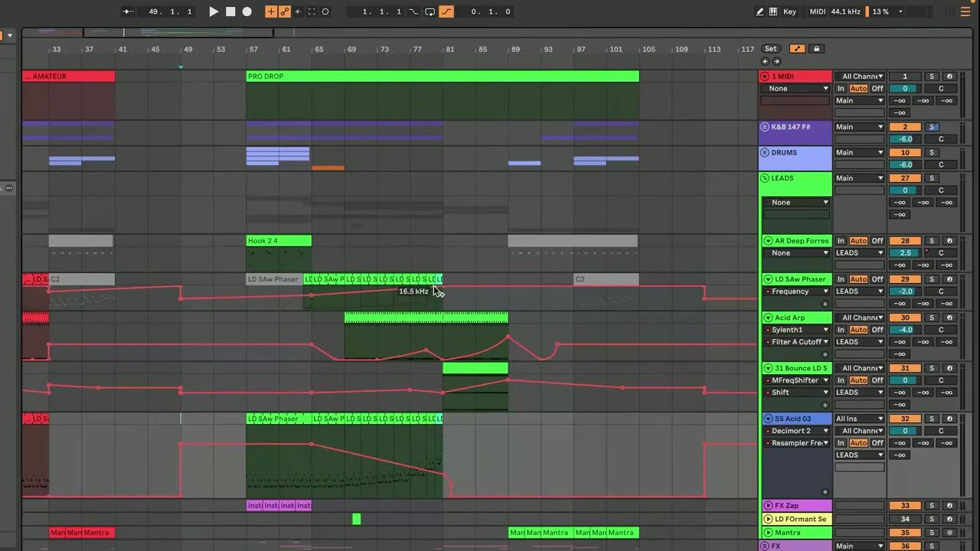
Task: Toggle the Key map mode button
Action: [x=789, y=11]
